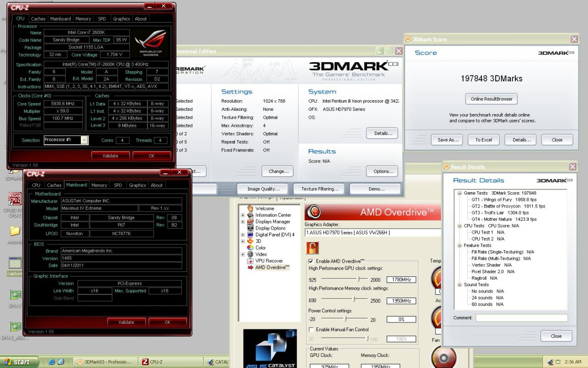Click the Result Details window title icon

pyautogui.click(x=446, y=167)
